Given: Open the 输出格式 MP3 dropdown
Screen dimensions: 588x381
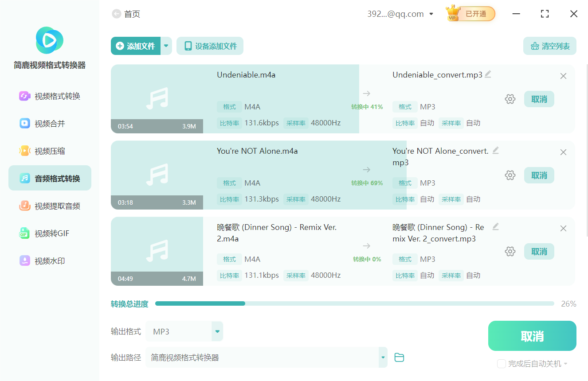Looking at the screenshot, I should pyautogui.click(x=217, y=331).
